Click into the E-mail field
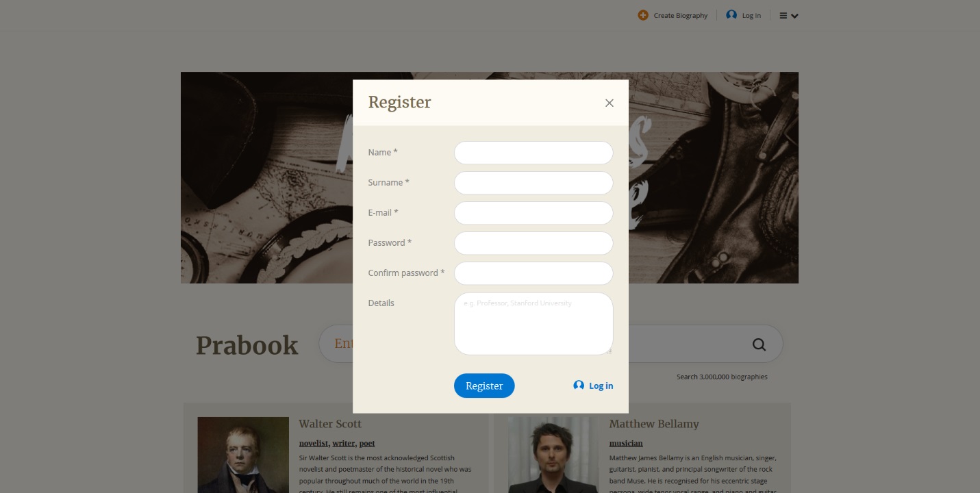980x493 pixels. point(533,213)
